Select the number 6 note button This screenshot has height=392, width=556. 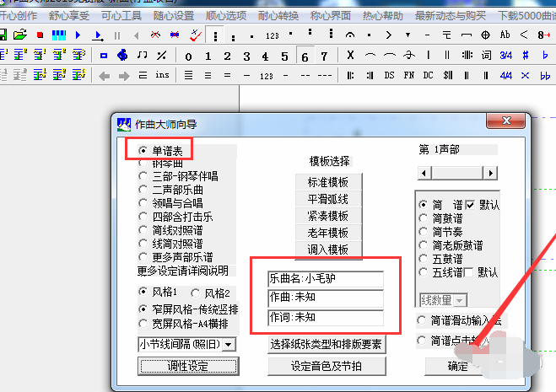click(x=305, y=56)
